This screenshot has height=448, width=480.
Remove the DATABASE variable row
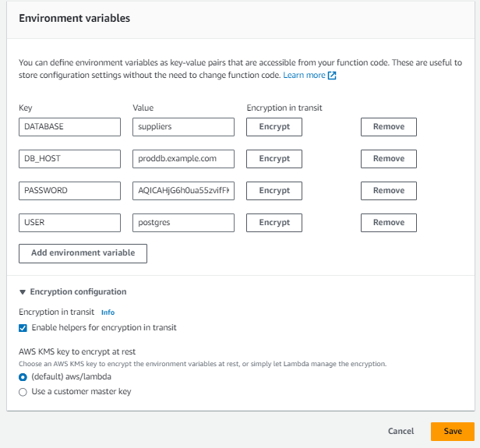coord(389,127)
